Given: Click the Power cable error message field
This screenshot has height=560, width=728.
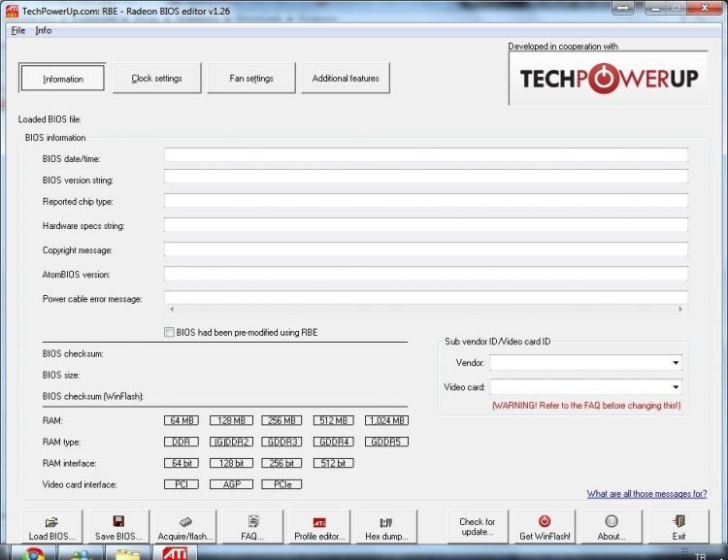Looking at the screenshot, I should click(426, 298).
